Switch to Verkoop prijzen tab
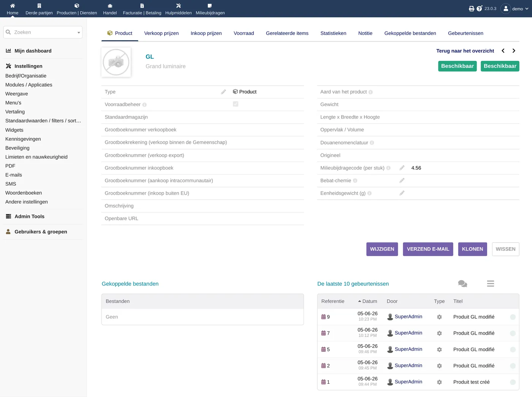This screenshot has width=532, height=397. tap(161, 33)
